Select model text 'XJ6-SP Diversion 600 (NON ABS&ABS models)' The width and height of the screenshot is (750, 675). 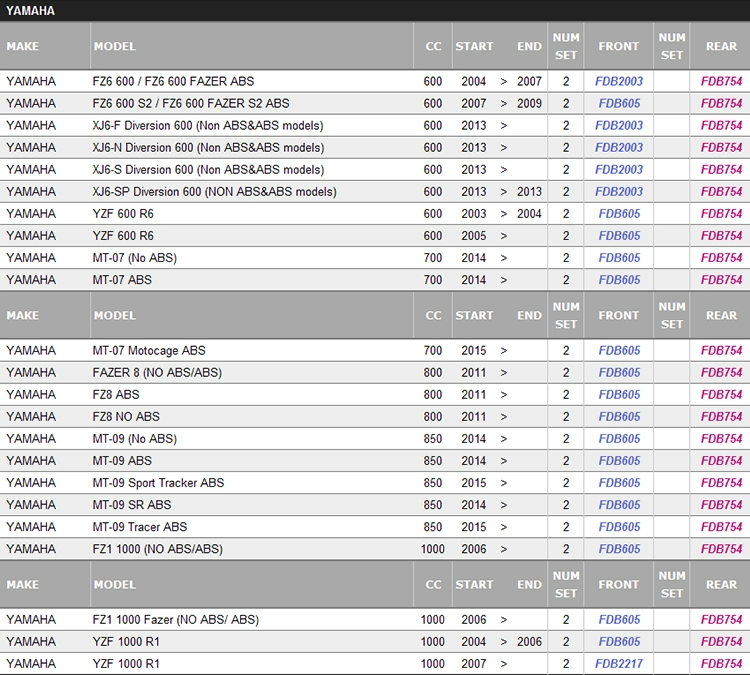point(214,192)
